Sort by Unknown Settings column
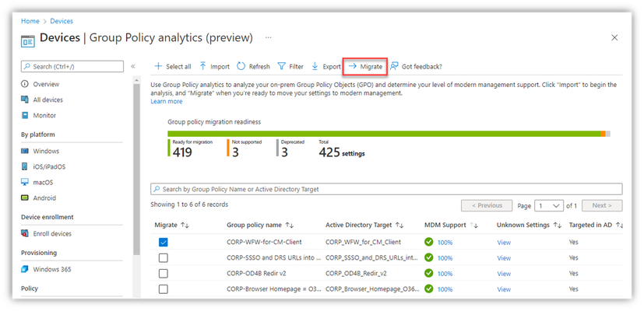644x311 pixels. click(557, 225)
